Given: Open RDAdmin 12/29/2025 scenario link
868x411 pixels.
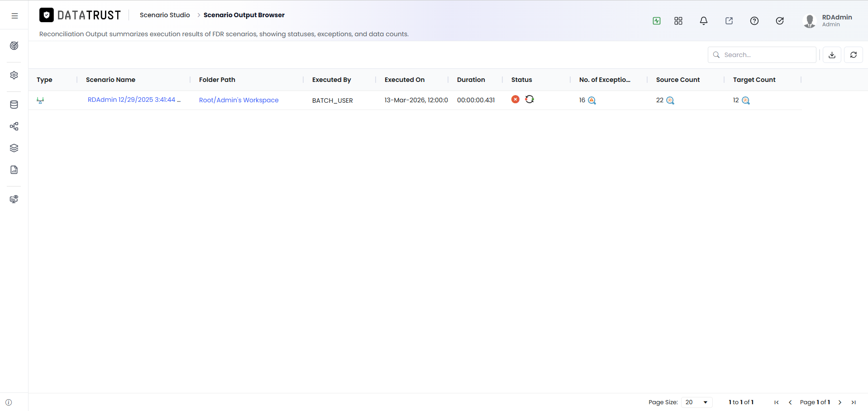Looking at the screenshot, I should click(134, 100).
